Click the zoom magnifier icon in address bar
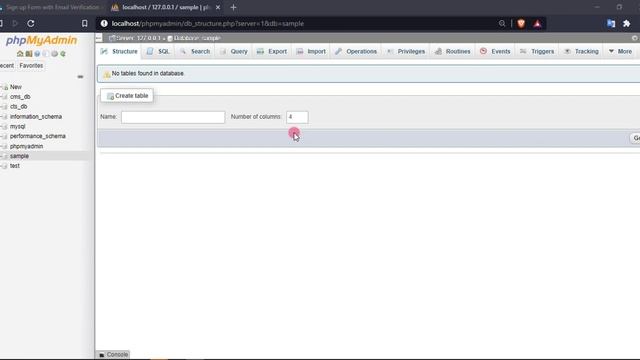This screenshot has height=360, width=640. coord(502,24)
